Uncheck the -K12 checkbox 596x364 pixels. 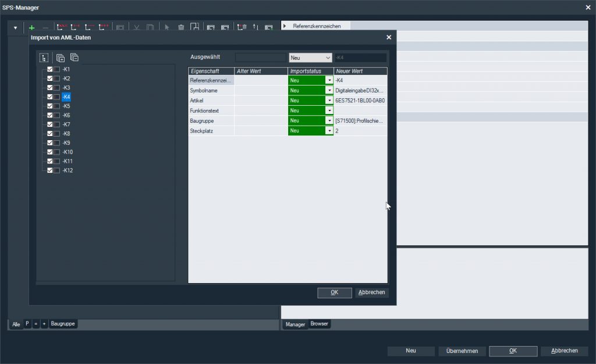(x=50, y=170)
